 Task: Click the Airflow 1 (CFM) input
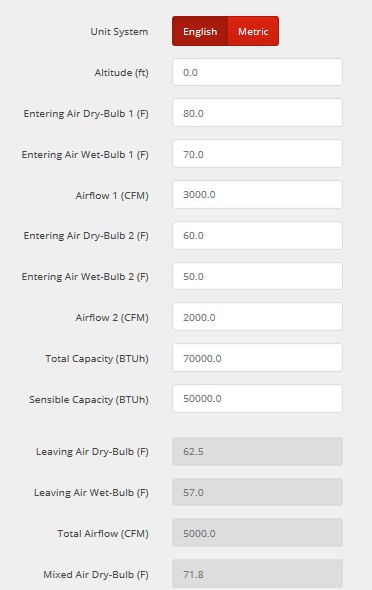coord(257,195)
